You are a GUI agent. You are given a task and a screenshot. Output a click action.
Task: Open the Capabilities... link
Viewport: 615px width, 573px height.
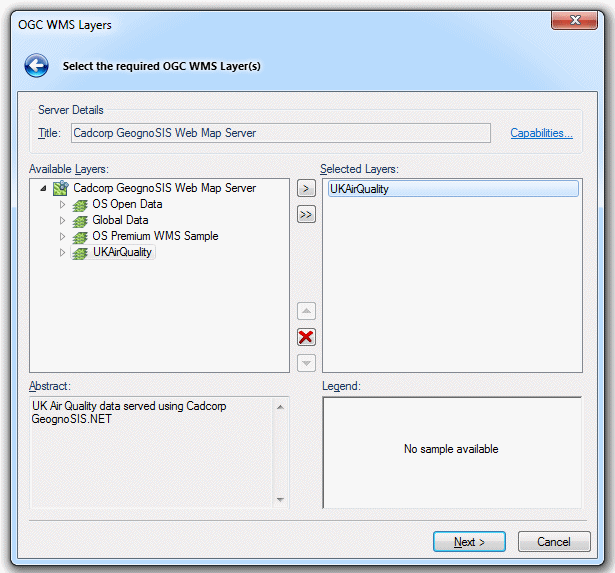(541, 133)
